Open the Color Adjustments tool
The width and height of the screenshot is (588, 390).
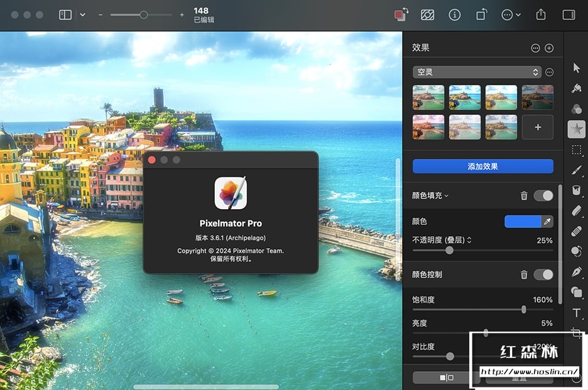[576, 109]
